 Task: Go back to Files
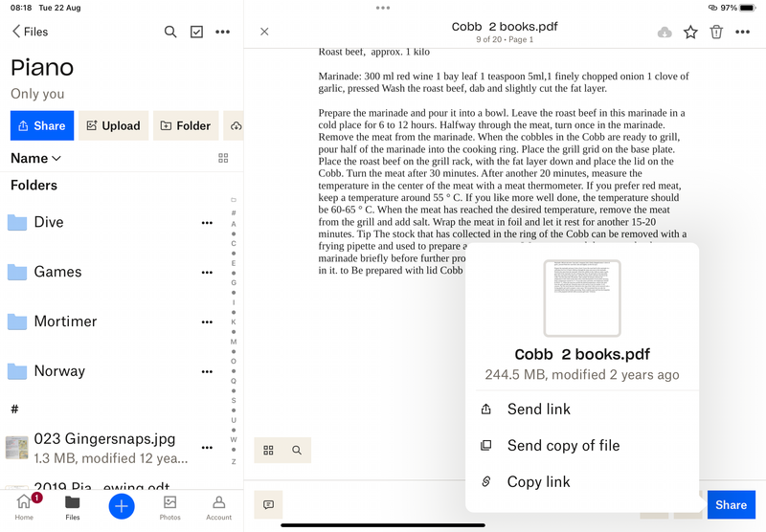point(30,32)
